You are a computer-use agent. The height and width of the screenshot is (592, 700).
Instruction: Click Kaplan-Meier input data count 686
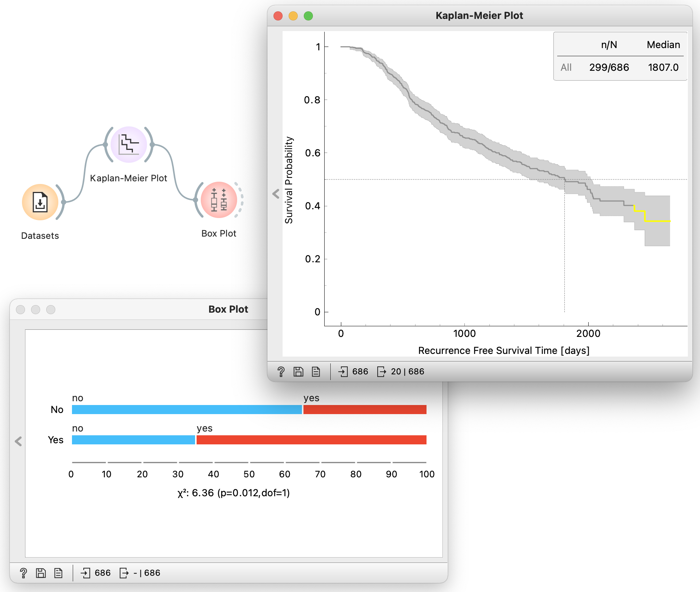(353, 372)
